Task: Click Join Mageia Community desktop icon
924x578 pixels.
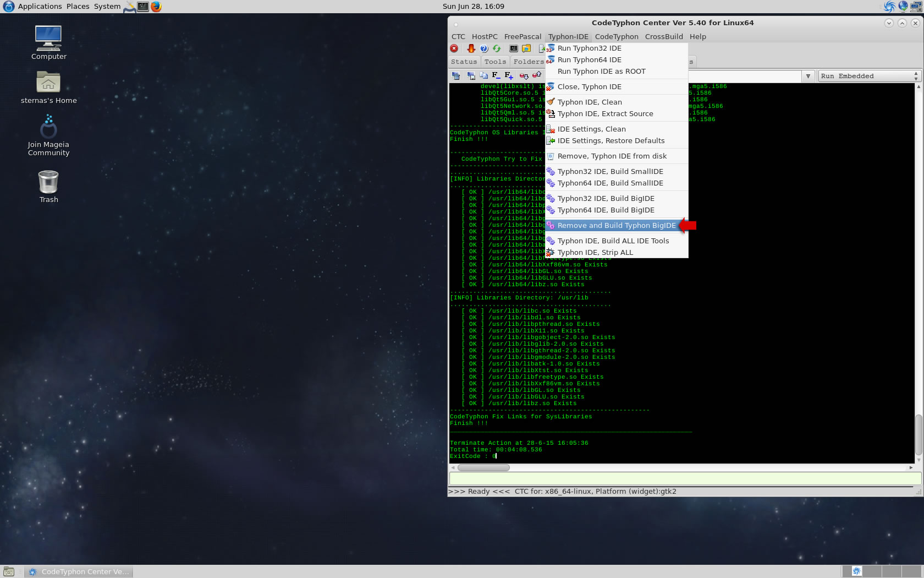Action: click(48, 135)
